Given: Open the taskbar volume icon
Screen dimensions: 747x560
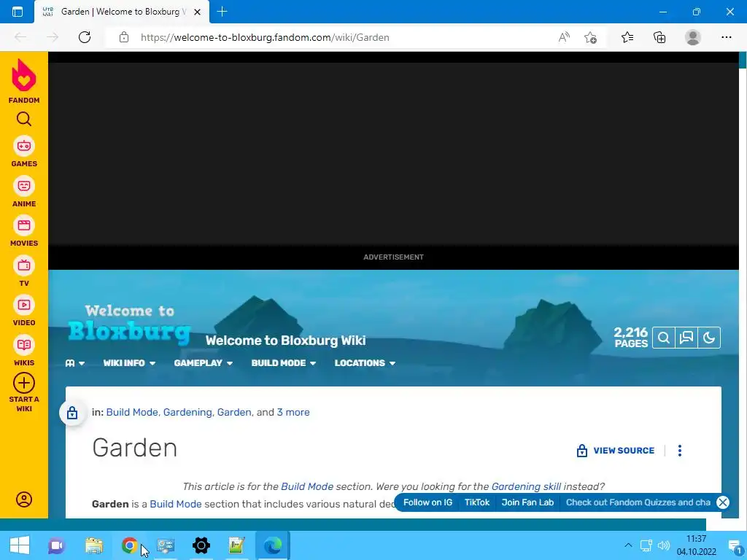Looking at the screenshot, I should [x=663, y=545].
